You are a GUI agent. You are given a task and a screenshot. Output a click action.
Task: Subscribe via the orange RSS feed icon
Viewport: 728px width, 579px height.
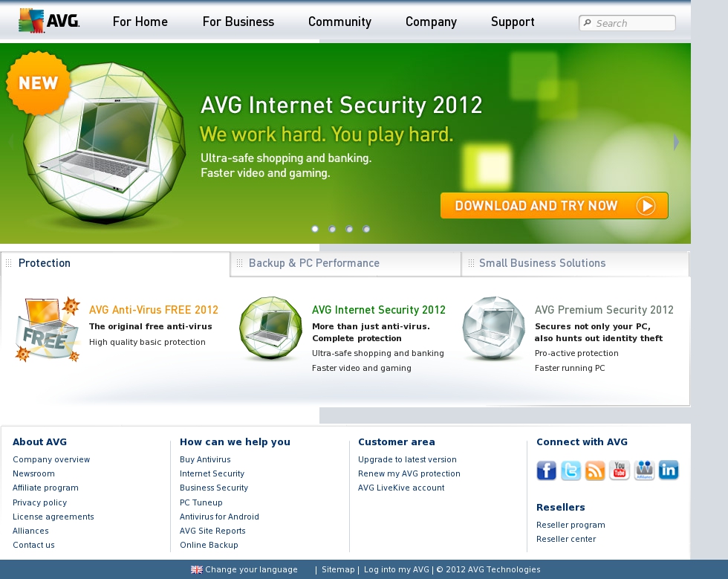pyautogui.click(x=595, y=470)
